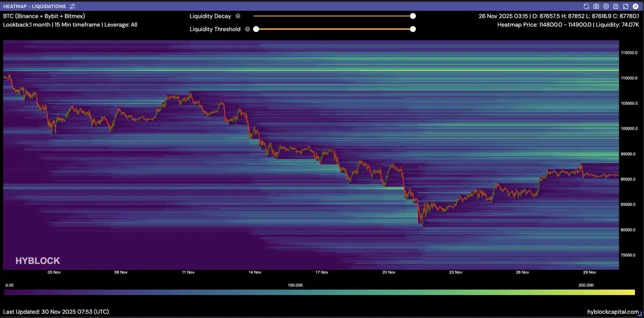The image size is (644, 318).
Task: Click the 29 Nov date axis label
Action: click(590, 272)
